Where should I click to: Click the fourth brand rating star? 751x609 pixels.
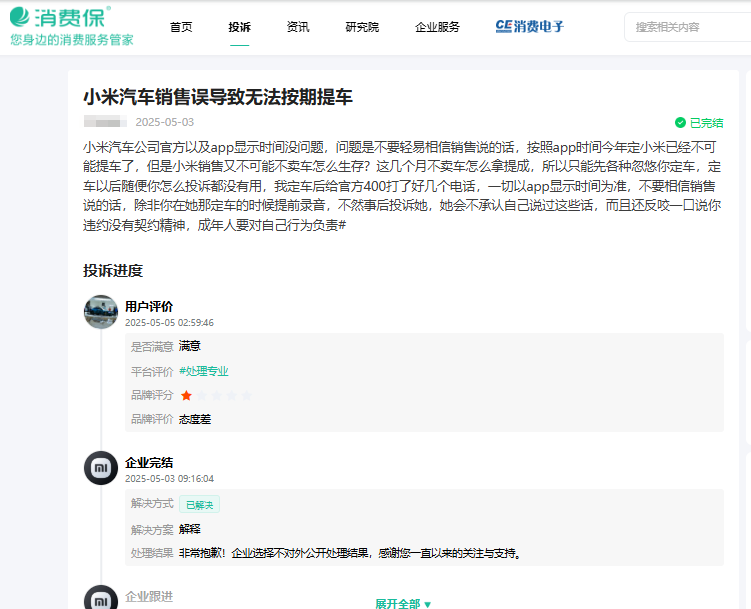point(231,395)
